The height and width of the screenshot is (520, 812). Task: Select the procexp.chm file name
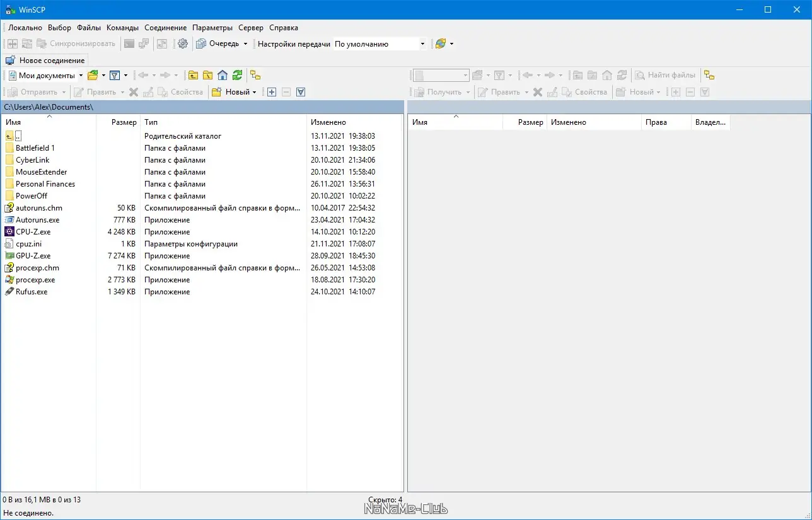(37, 268)
